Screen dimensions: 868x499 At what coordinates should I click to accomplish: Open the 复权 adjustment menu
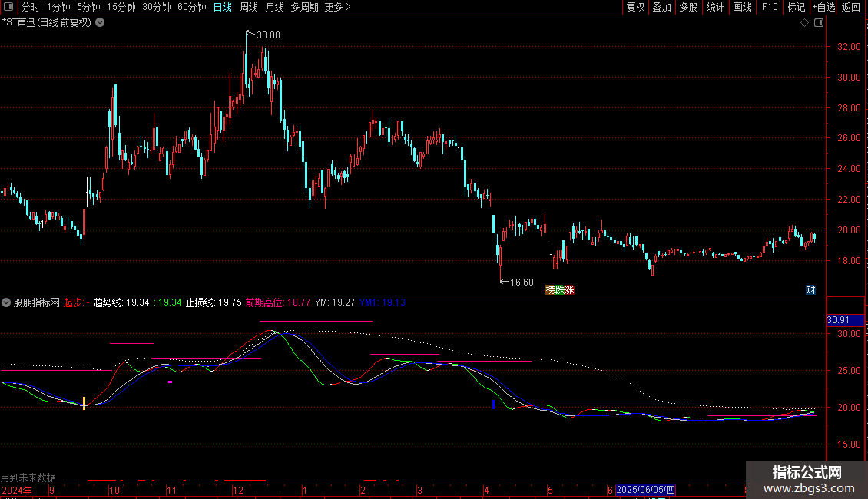point(635,7)
